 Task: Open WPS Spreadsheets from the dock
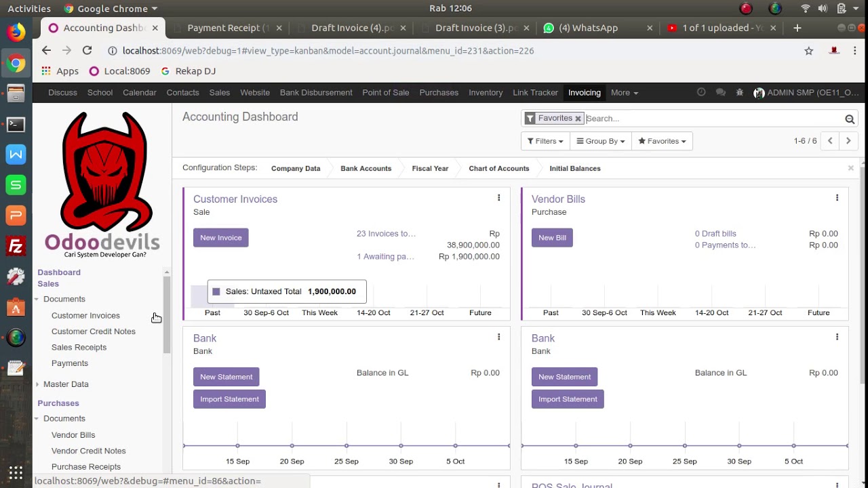[16, 185]
